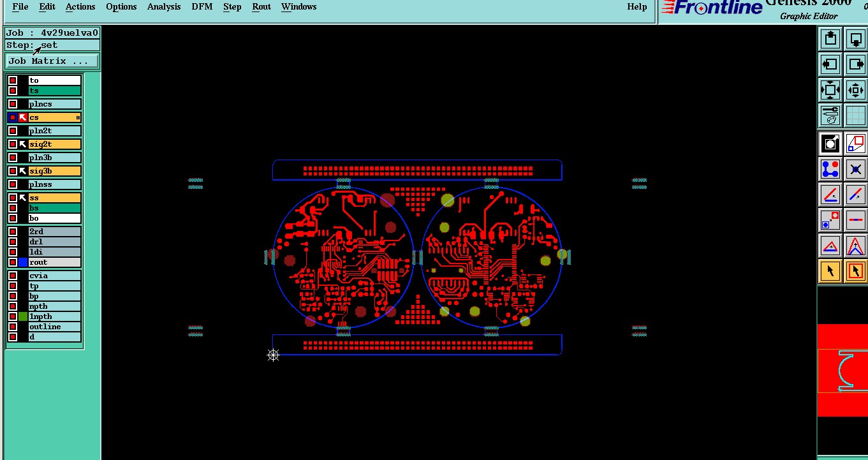Select the left red-blue angled line icon

coord(830,195)
